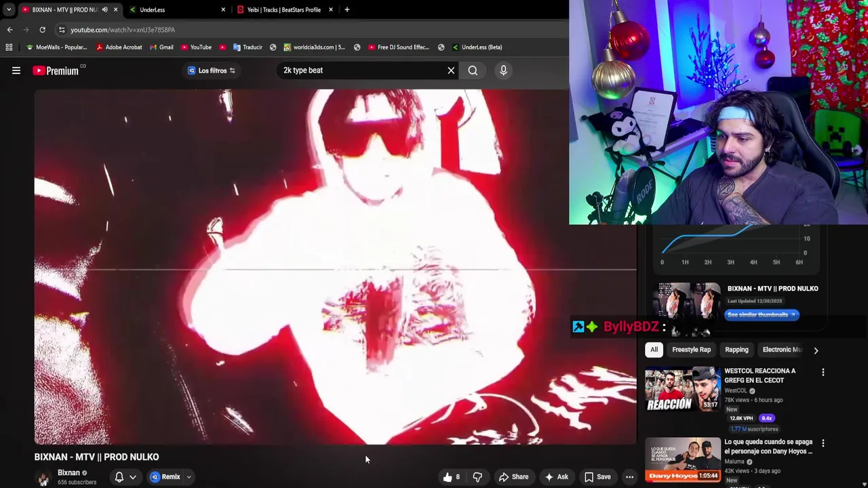This screenshot has height=488, width=868.
Task: Select the Electronic Music chip
Action: point(782,350)
